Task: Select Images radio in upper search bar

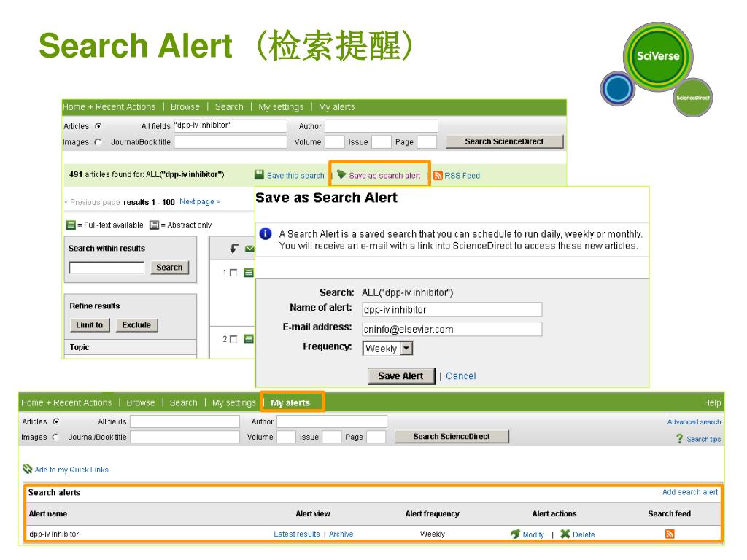Action: pyautogui.click(x=98, y=142)
